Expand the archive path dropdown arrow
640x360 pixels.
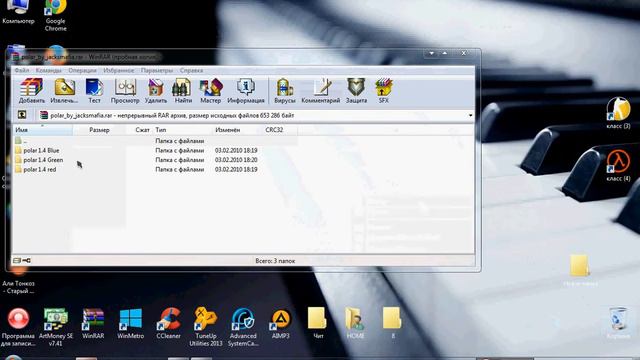(x=470, y=116)
